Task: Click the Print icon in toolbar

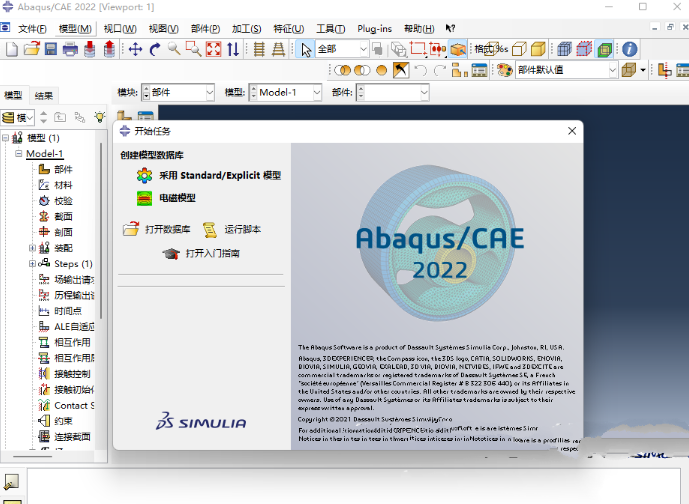Action: 71,49
